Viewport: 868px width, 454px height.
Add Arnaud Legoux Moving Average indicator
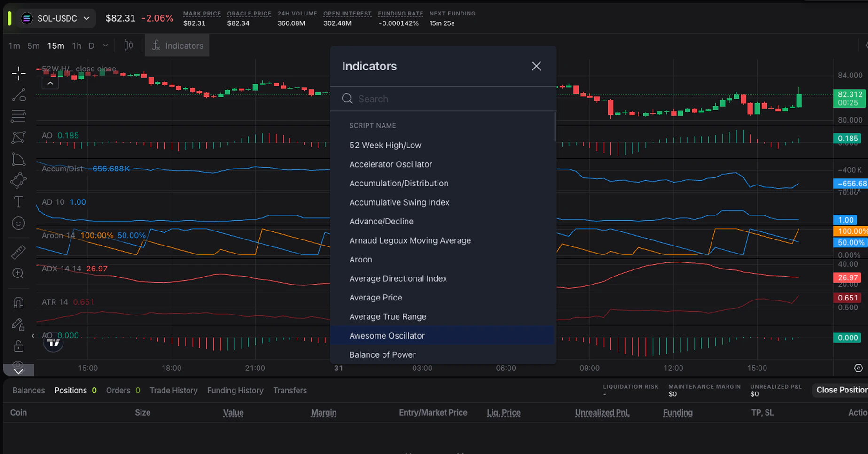pyautogui.click(x=442, y=240)
